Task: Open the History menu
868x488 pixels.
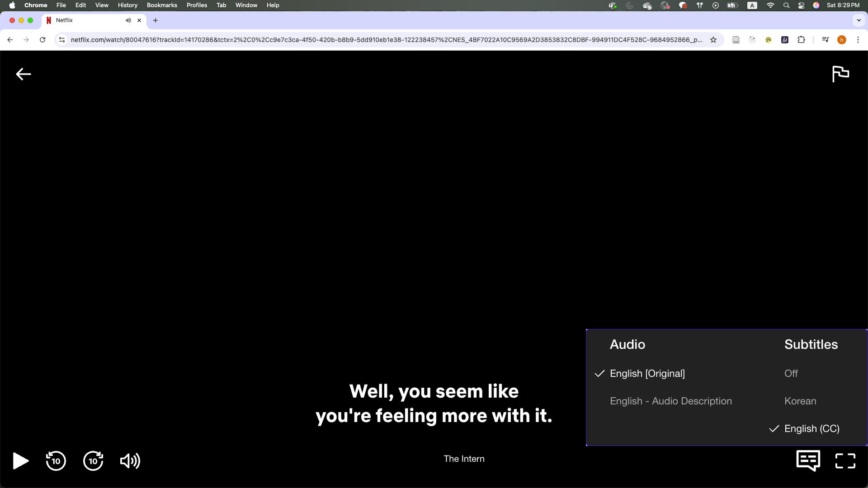Action: (x=127, y=5)
